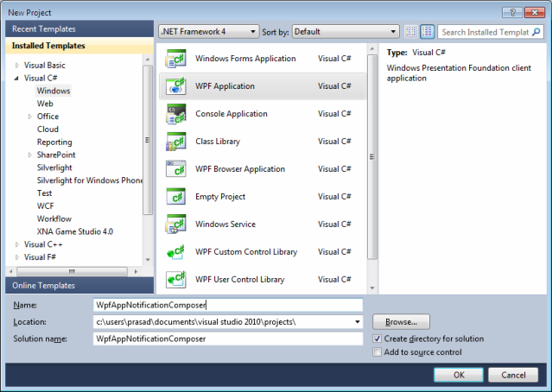
Task: Enable Add to source control checkbox
Action: coord(377,352)
